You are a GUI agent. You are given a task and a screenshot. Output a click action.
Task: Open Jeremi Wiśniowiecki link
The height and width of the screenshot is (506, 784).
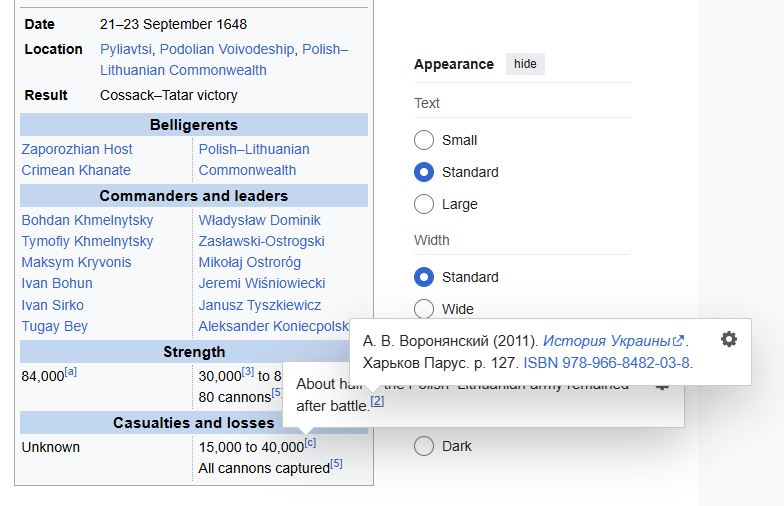pyautogui.click(x=262, y=284)
